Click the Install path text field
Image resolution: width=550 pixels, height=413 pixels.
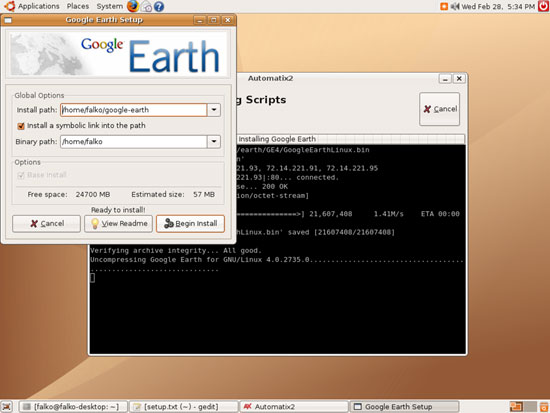point(134,110)
